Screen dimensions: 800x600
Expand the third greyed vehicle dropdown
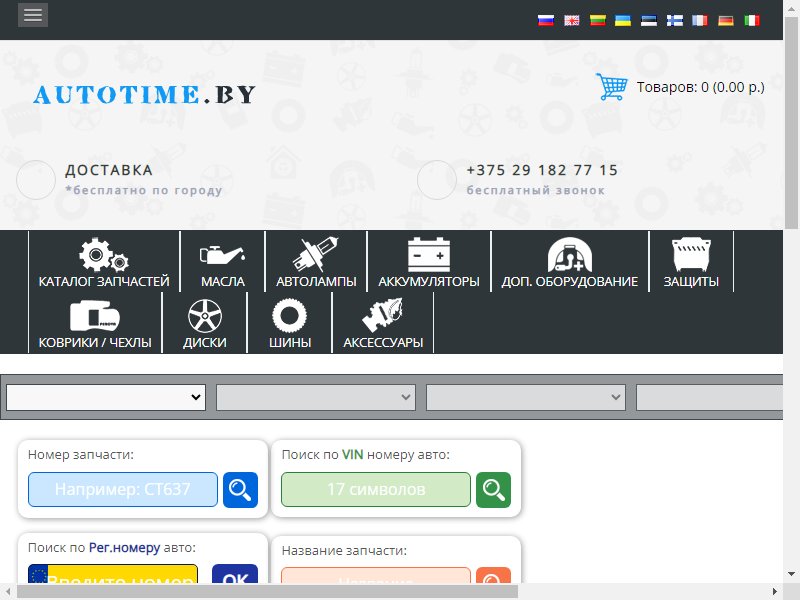tap(526, 397)
